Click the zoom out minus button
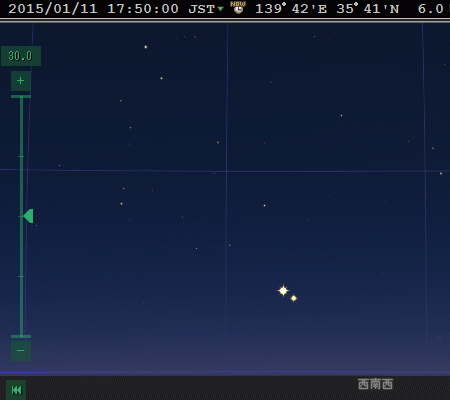Image resolution: width=450 pixels, height=400 pixels. click(x=21, y=351)
